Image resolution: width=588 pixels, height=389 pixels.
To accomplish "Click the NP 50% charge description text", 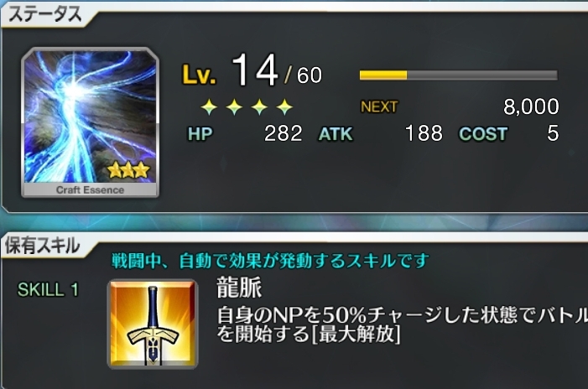I will [403, 324].
